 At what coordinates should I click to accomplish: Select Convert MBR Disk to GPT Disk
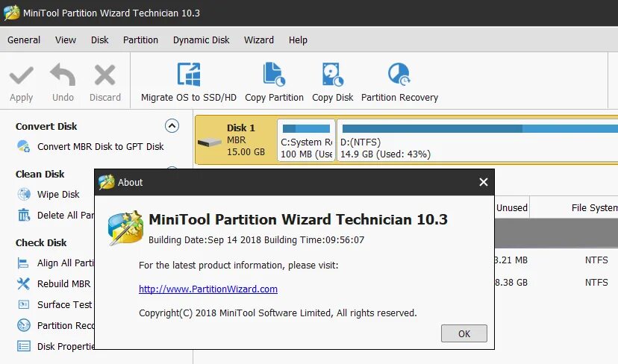click(x=101, y=146)
